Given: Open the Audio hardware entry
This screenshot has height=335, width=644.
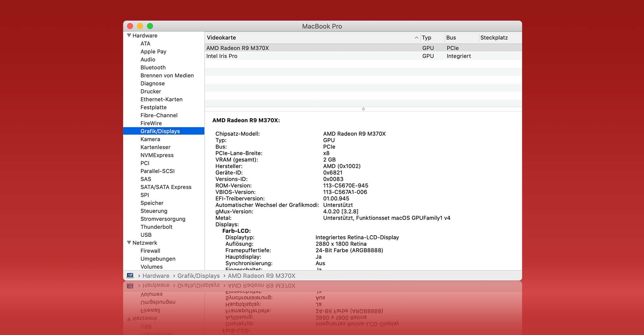Looking at the screenshot, I should 148,60.
